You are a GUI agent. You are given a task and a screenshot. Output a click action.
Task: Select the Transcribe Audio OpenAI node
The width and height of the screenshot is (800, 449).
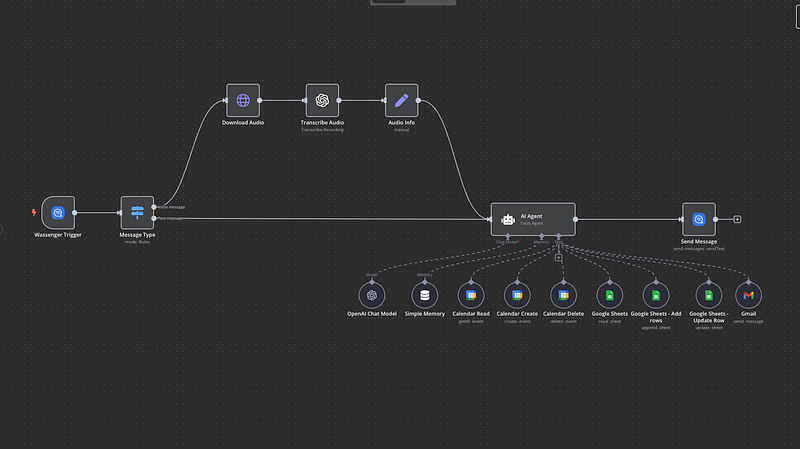click(322, 101)
